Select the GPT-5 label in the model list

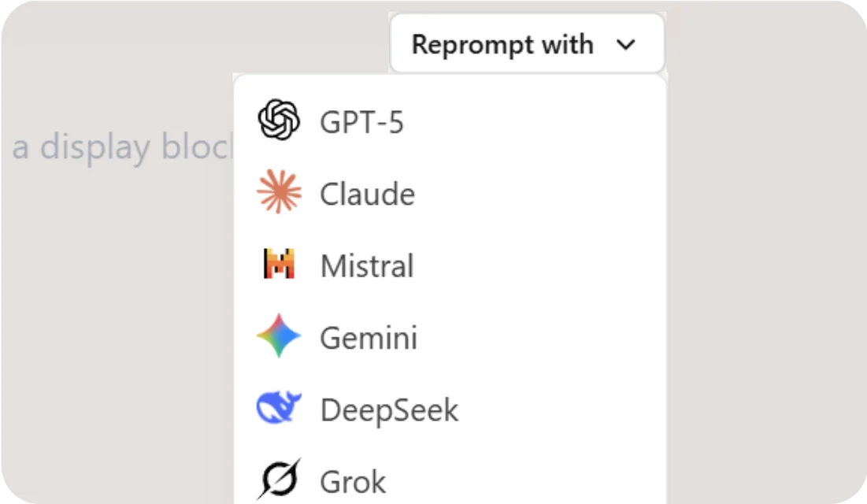361,123
